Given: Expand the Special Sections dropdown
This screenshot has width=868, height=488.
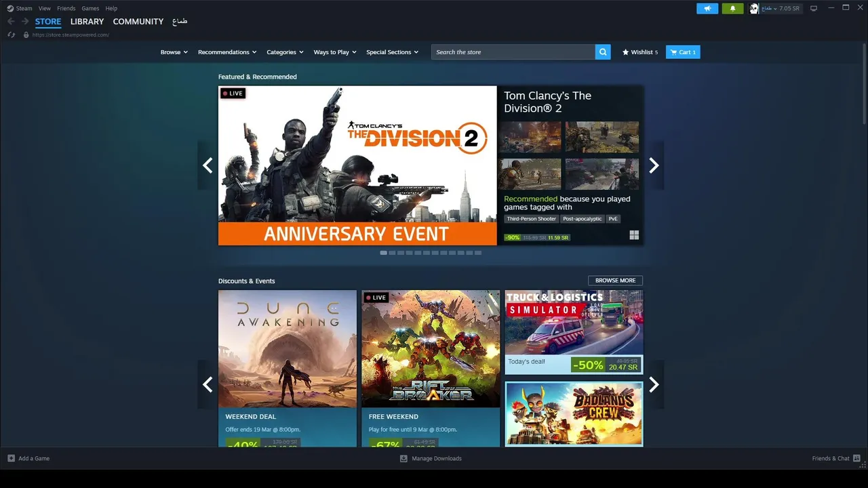Looking at the screenshot, I should point(393,52).
